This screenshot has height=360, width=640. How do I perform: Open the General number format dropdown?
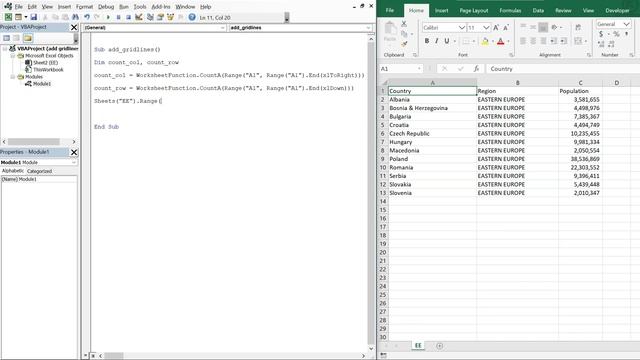626,24
